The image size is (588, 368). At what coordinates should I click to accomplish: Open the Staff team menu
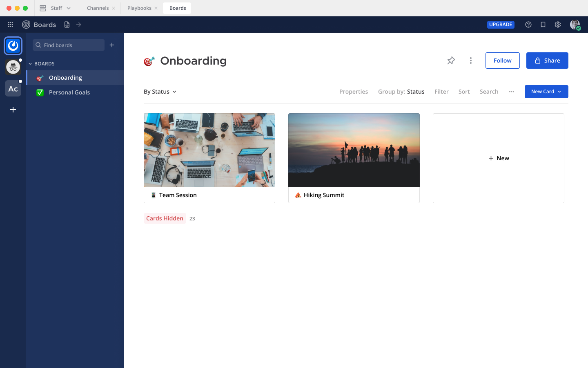pyautogui.click(x=56, y=8)
